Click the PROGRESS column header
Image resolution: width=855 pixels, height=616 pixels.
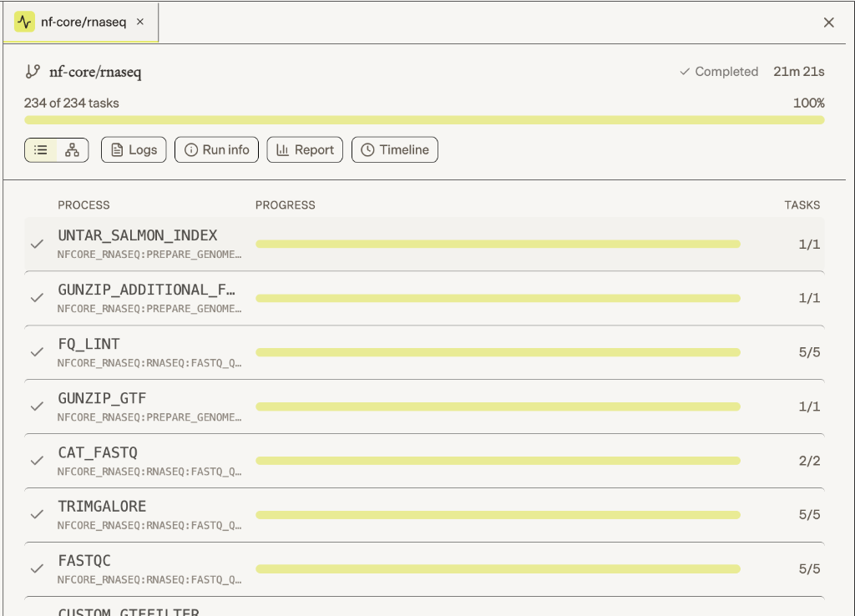[x=286, y=205]
